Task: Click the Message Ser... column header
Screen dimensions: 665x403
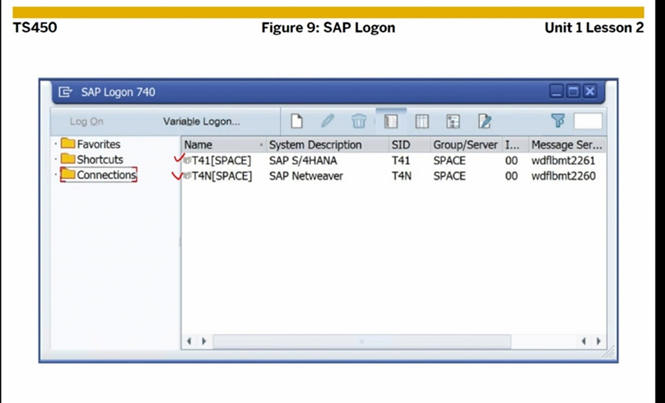Action: click(x=567, y=145)
